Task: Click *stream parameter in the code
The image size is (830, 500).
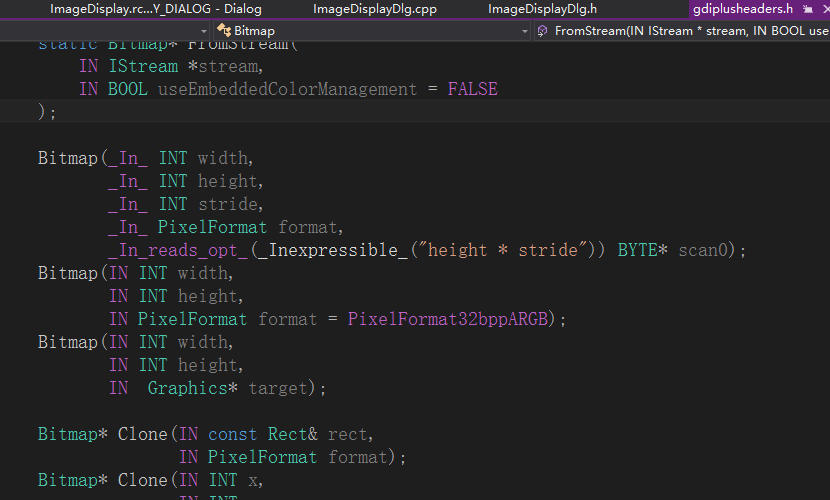Action: point(222,66)
